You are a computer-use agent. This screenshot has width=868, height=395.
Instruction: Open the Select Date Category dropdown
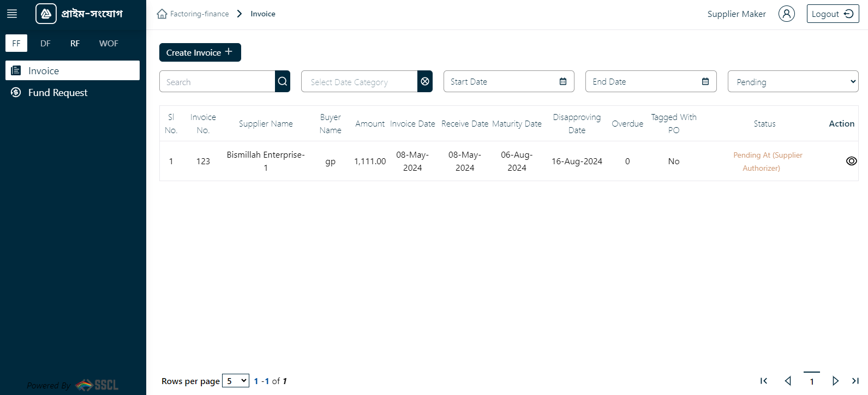tap(360, 81)
